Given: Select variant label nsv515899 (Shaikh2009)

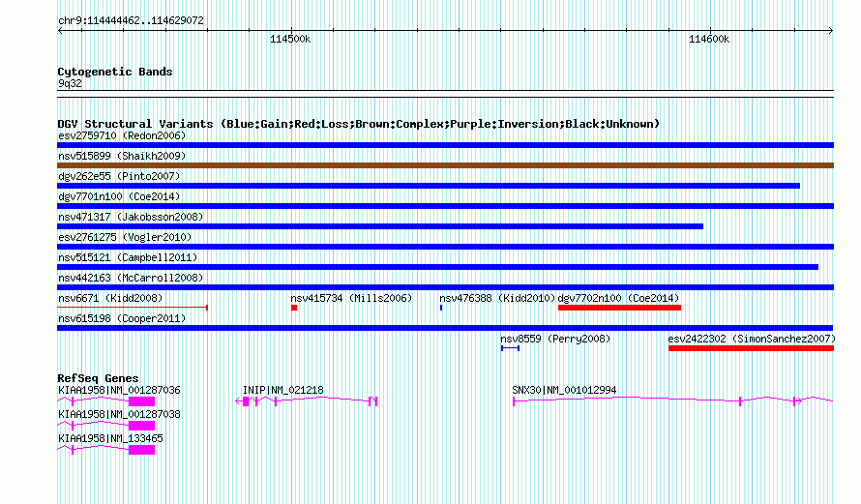Looking at the screenshot, I should click(122, 156).
